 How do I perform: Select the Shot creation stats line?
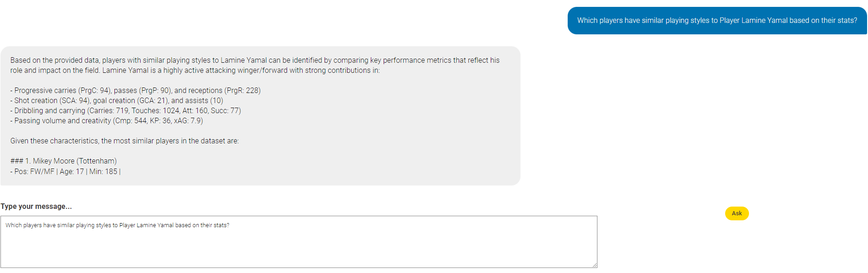[117, 101]
